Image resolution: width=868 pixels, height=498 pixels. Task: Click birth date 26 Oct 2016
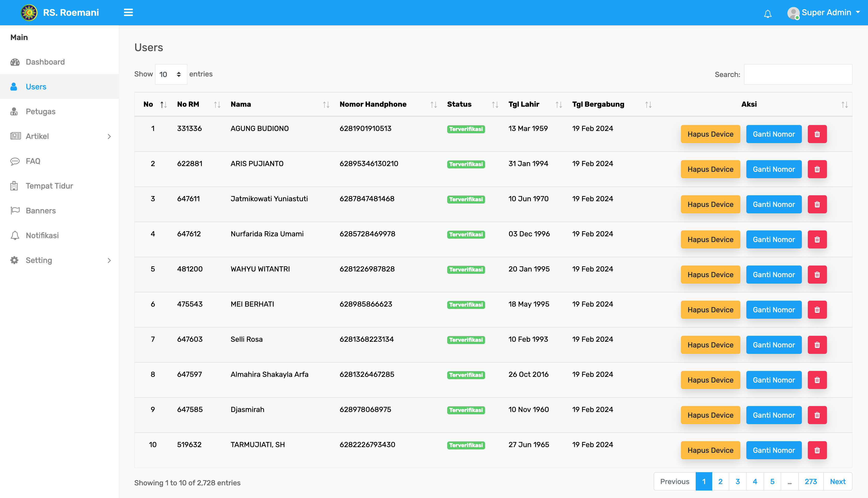528,375
